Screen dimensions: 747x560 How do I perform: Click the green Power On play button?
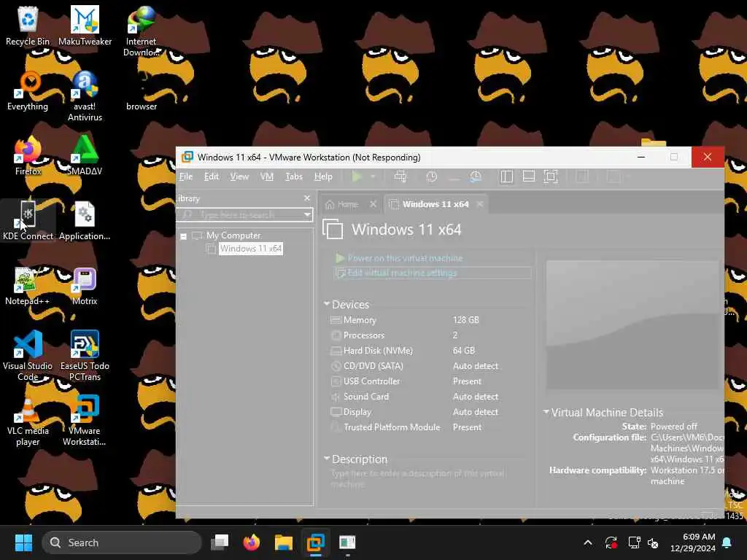tap(356, 176)
